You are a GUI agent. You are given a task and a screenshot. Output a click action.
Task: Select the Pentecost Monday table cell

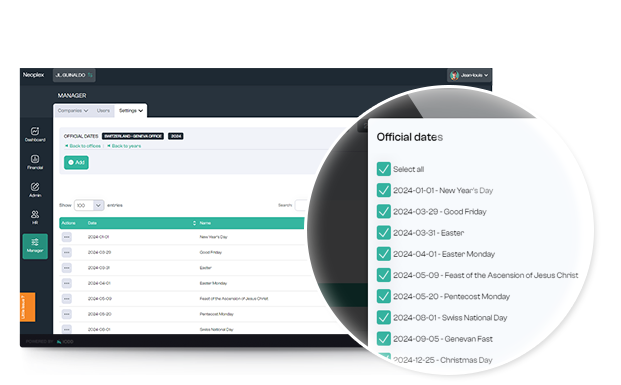pos(216,314)
